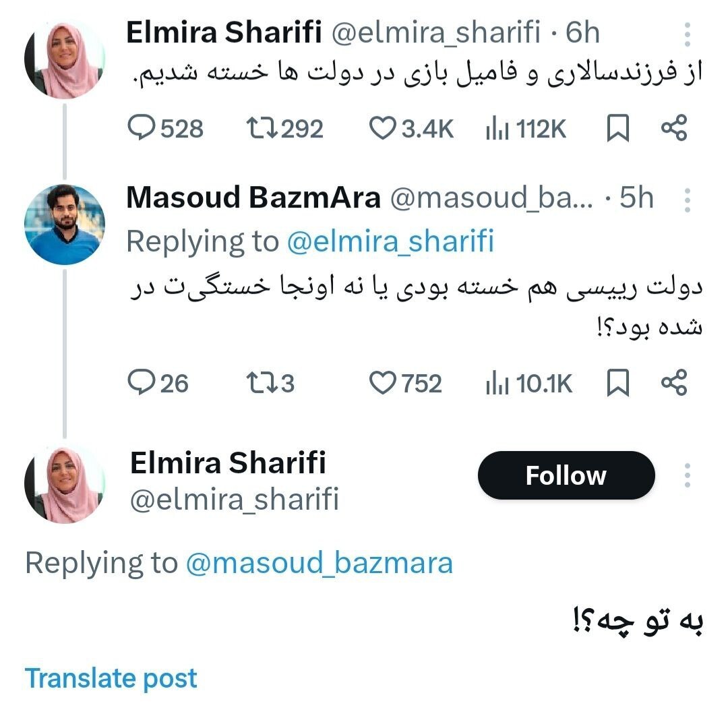This screenshot has height=716, width=728.
Task: Click the retweet icon showing 3
Action: [x=262, y=383]
